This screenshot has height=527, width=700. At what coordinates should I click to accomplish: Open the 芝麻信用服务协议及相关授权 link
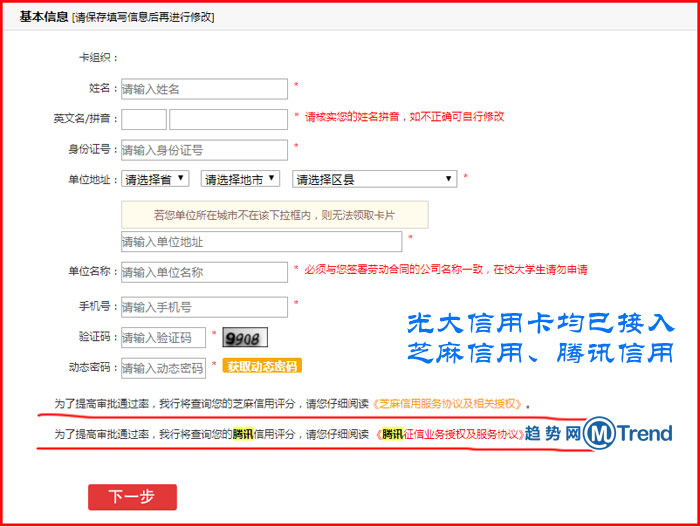(447, 404)
